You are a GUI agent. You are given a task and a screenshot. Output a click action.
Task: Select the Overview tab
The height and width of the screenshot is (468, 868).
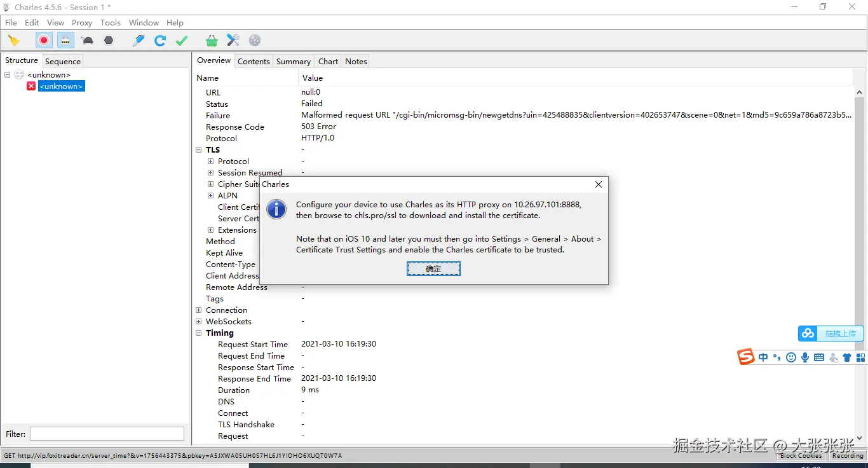(x=214, y=60)
